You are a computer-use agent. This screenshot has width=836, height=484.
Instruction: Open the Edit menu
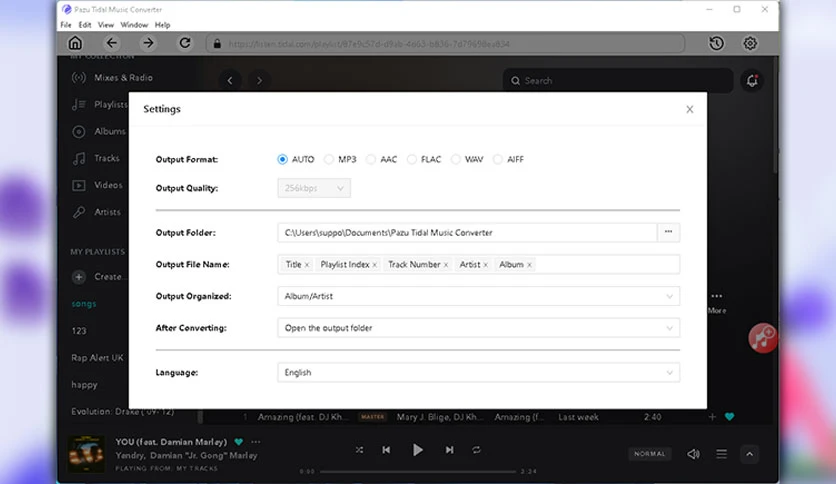pyautogui.click(x=85, y=25)
